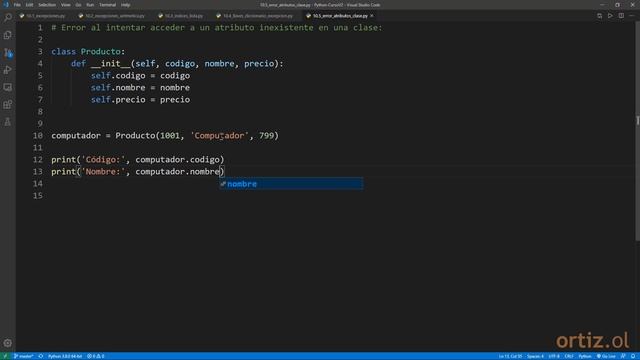Select the active 10.5 error atributos clase tab
This screenshot has height=360, width=640.
pyautogui.click(x=340, y=16)
